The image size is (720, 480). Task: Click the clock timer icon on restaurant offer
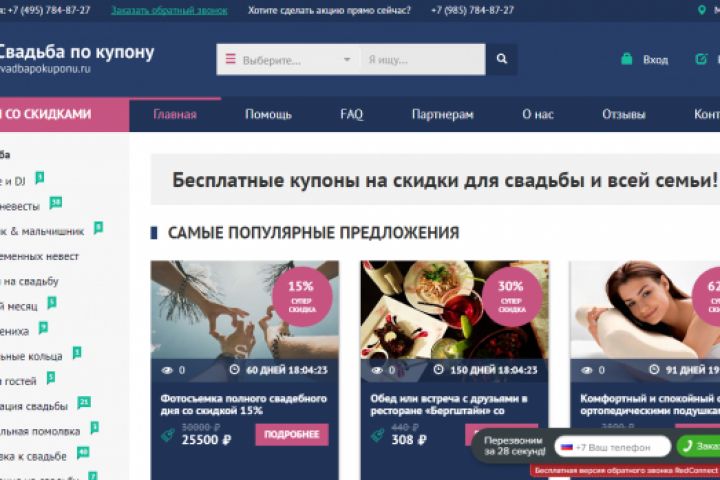[439, 369]
